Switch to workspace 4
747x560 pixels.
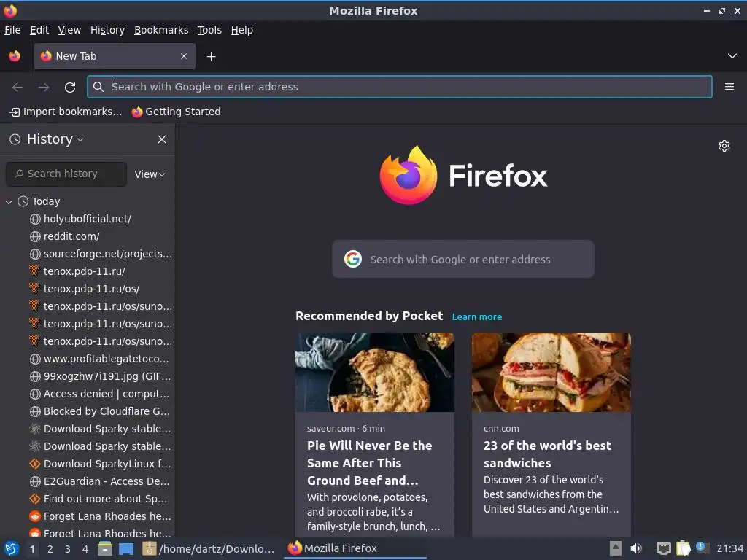pyautogui.click(x=85, y=549)
